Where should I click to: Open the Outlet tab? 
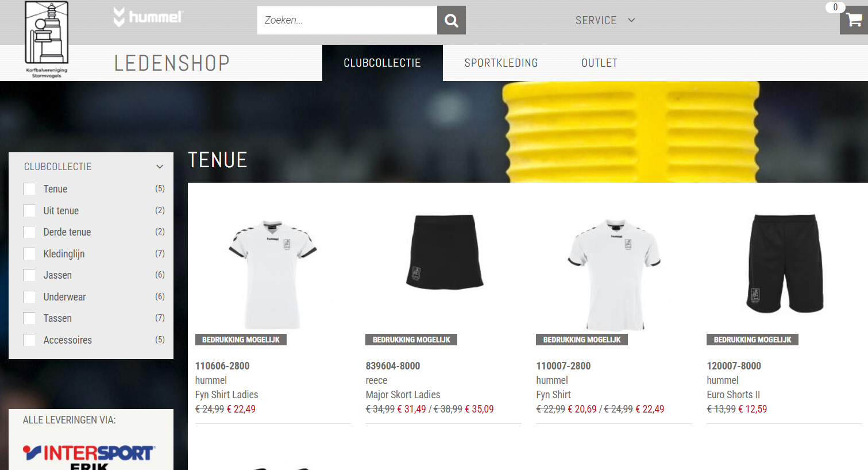tap(599, 63)
